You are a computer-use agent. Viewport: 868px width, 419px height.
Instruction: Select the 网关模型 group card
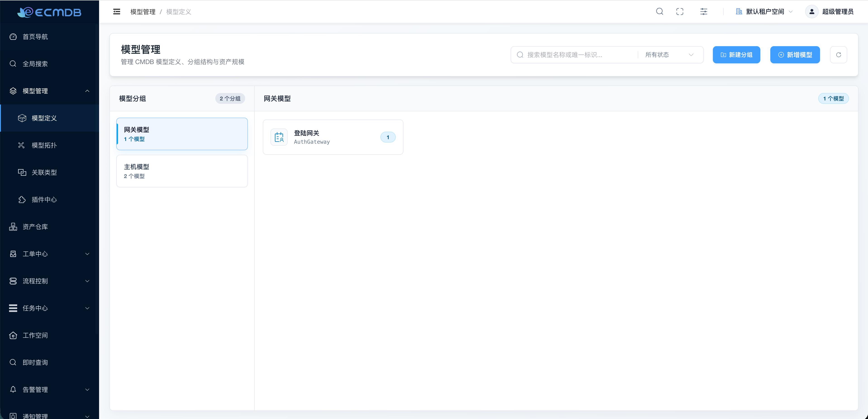point(182,134)
